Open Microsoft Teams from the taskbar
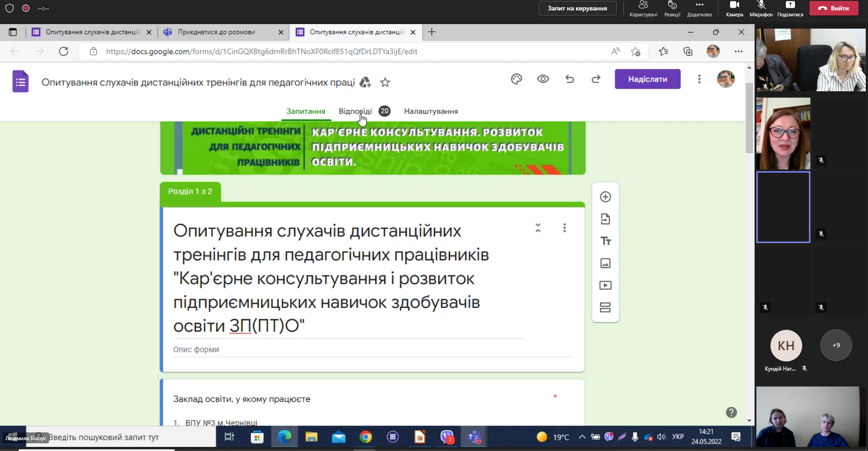This screenshot has width=868, height=451. coord(474,437)
